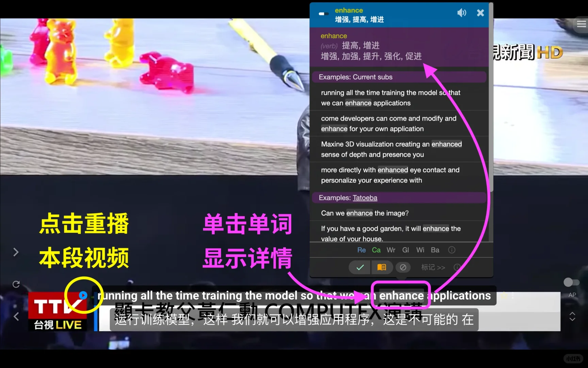This screenshot has width=588, height=368.
Task: Click the word "enhance" in the subtitle
Action: 402,296
